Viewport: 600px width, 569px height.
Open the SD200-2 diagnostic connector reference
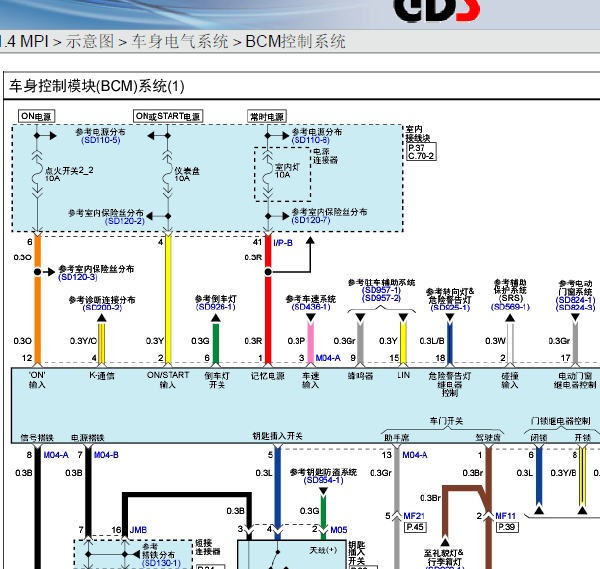pos(102,308)
